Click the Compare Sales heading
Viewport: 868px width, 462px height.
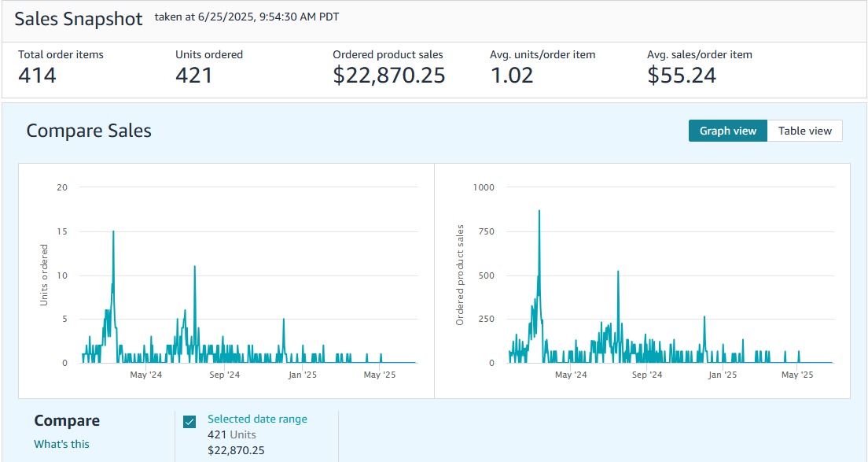89,131
